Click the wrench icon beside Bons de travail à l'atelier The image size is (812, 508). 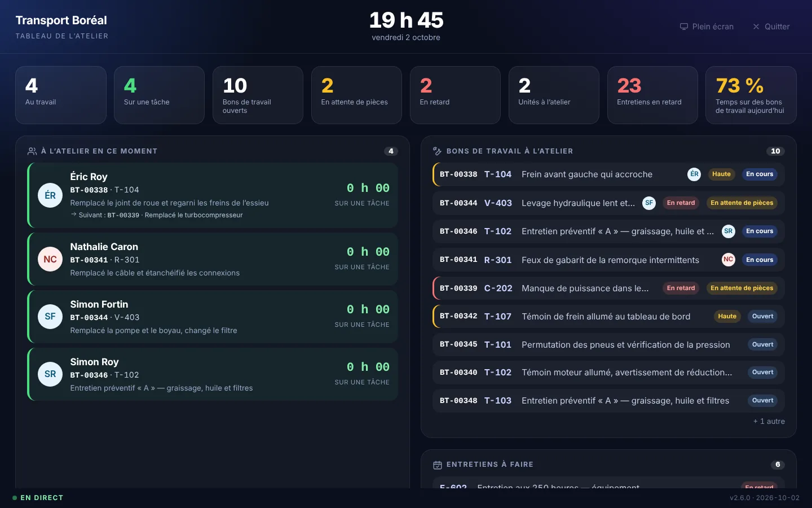[x=437, y=151]
